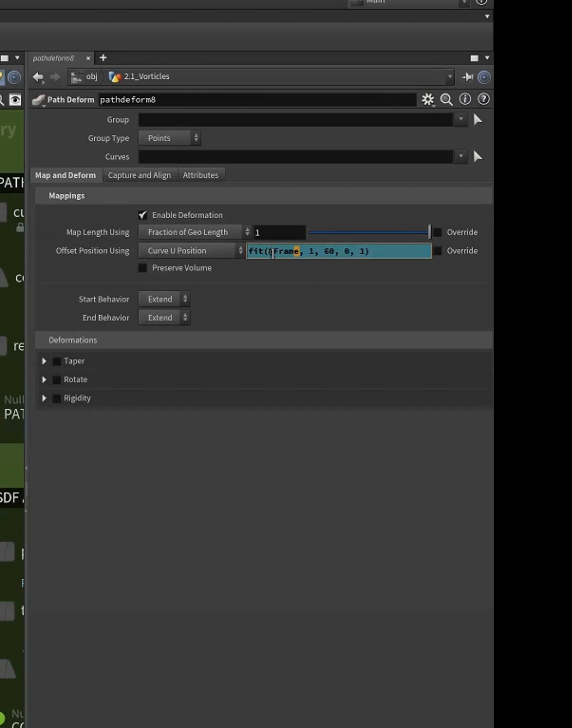
Task: Click the Map Length Using label
Action: coord(98,232)
